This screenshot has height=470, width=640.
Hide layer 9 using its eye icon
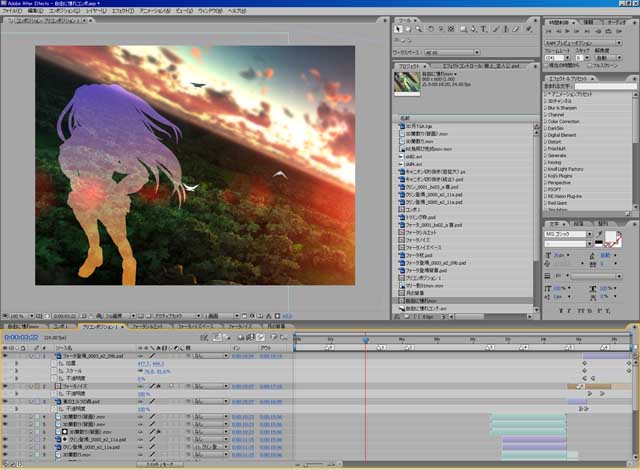[x=5, y=454]
